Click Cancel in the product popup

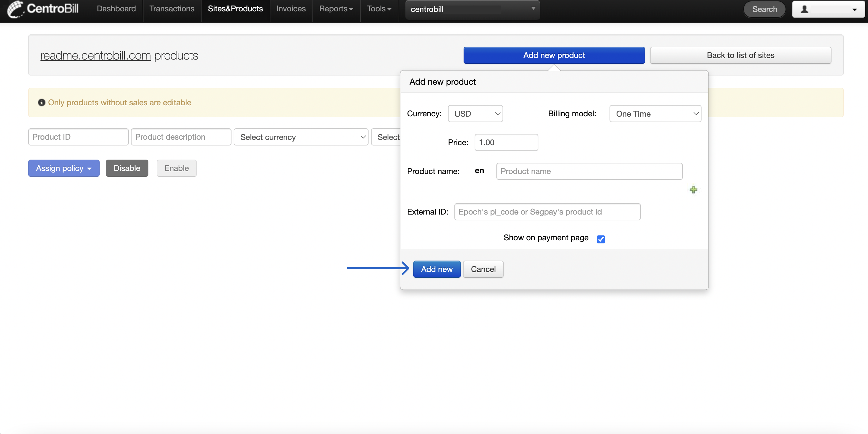483,269
